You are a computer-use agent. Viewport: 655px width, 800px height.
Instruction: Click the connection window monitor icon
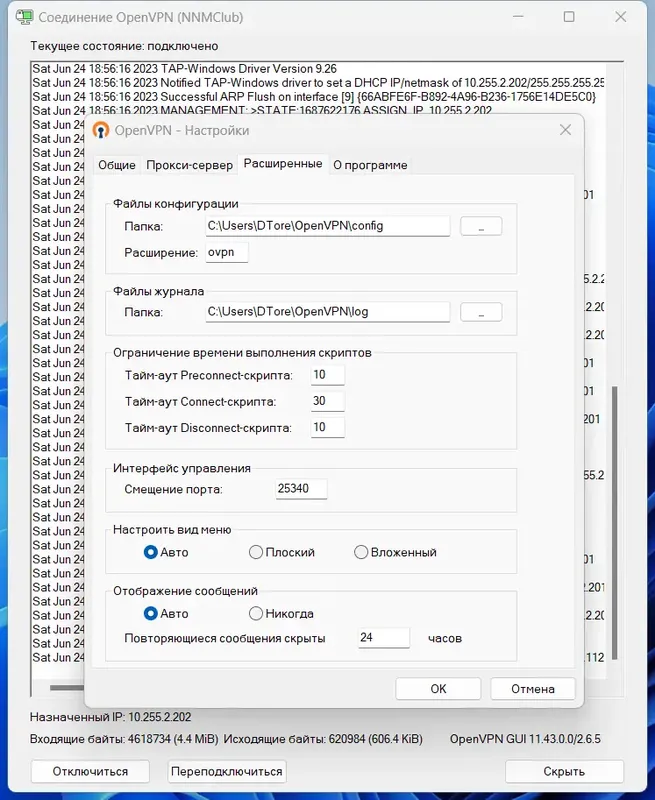pyautogui.click(x=24, y=17)
